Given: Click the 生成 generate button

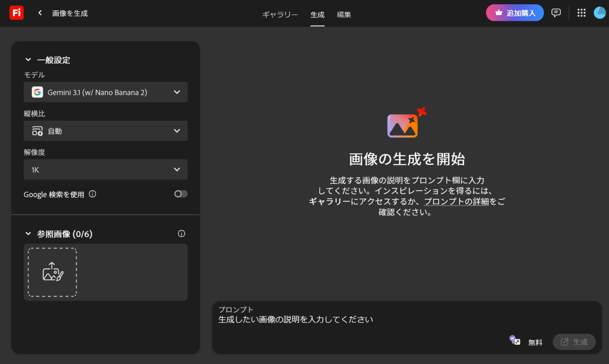Looking at the screenshot, I should tap(574, 342).
